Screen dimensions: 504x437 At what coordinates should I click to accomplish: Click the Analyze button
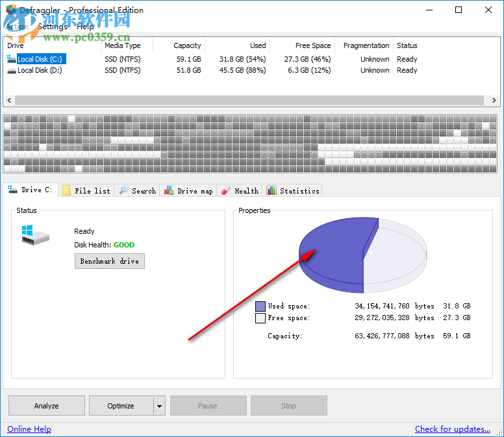coord(47,406)
